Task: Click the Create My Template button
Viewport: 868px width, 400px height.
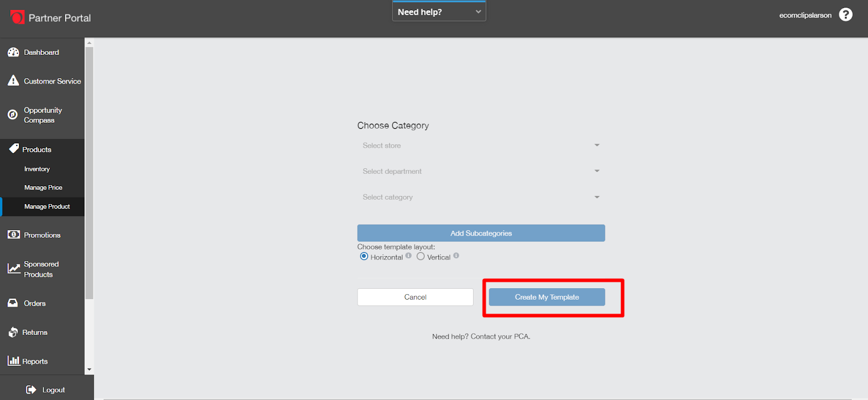Action: point(547,297)
